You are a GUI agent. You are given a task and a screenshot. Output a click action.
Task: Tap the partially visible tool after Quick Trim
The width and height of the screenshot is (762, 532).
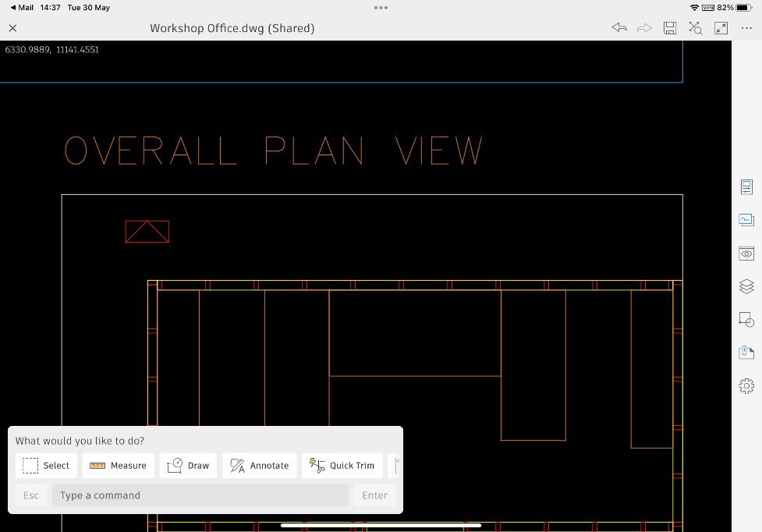coord(395,466)
